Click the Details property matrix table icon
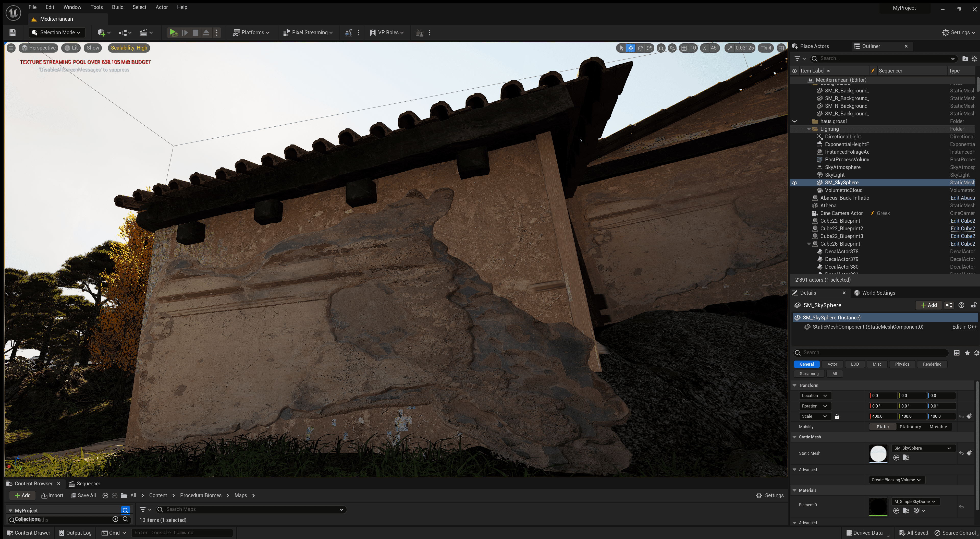This screenshot has height=539, width=980. tap(957, 353)
